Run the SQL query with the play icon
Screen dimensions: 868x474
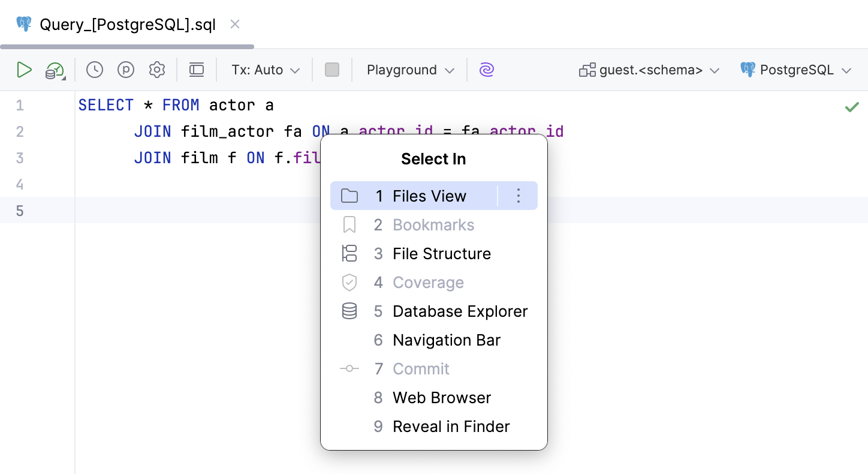tap(25, 70)
